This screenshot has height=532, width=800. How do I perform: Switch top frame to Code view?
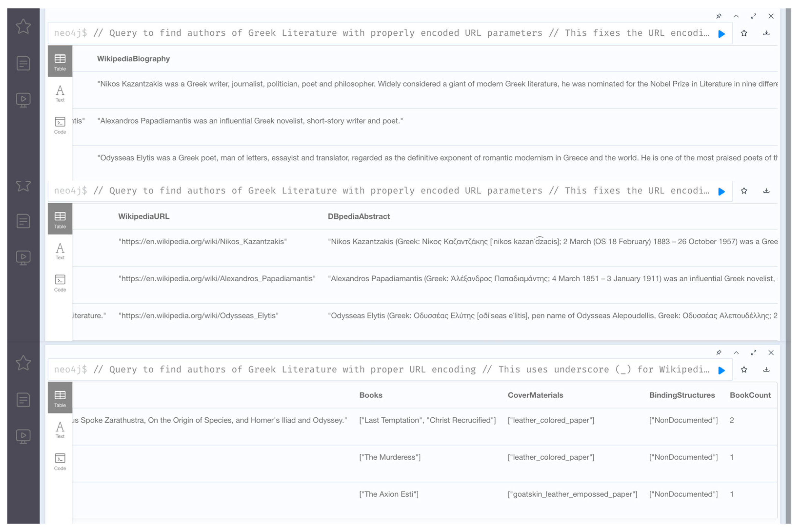[60, 126]
